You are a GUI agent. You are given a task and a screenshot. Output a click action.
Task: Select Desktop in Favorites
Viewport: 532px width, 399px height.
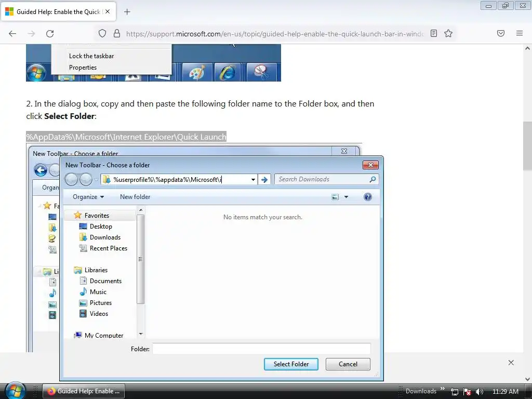tap(101, 227)
